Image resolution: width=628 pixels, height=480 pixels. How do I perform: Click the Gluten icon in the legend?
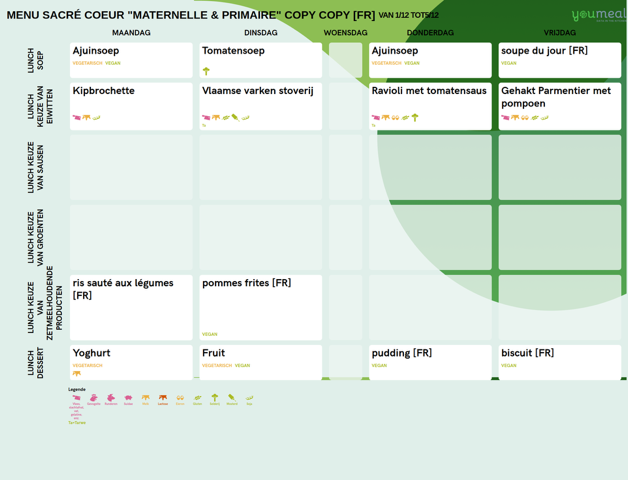pos(197,398)
